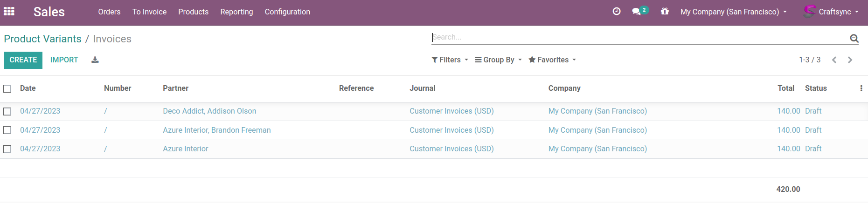
Task: Open the apps grid menu icon
Action: point(9,11)
